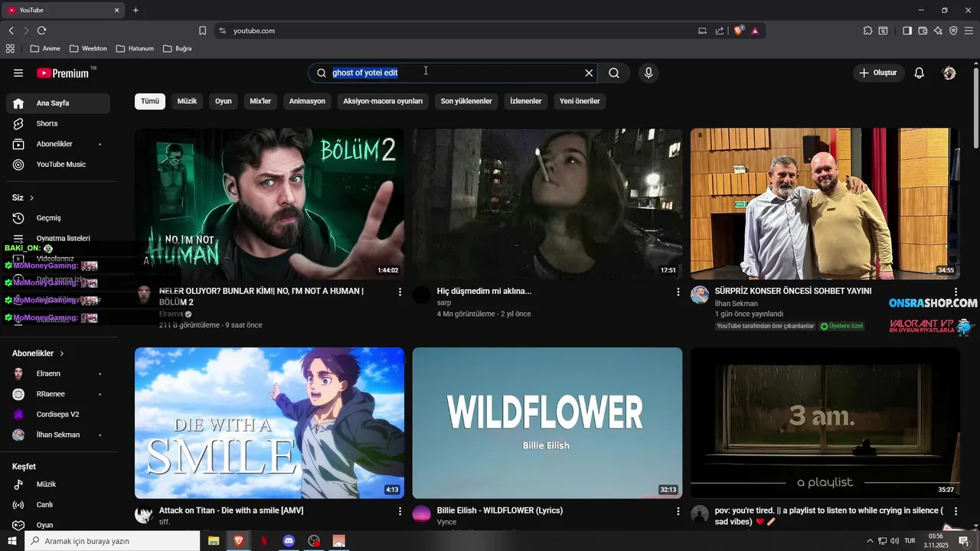Clear the search box with X
980x551 pixels.
[x=589, y=73]
